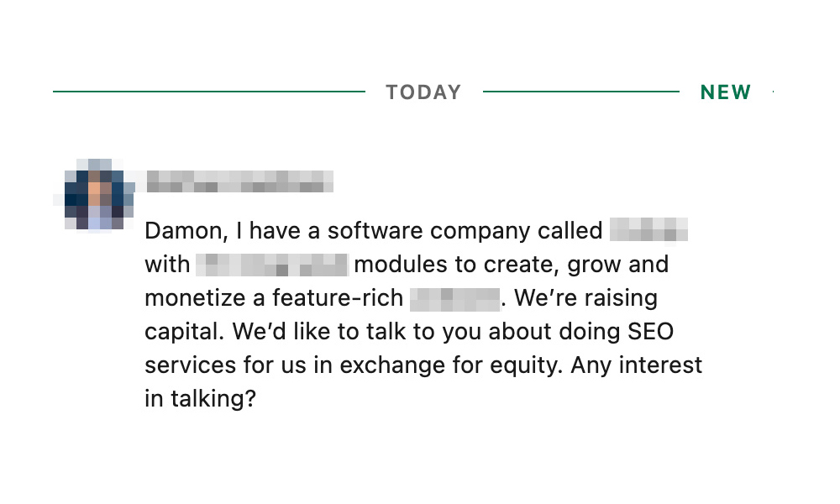
Task: Select the TODAY date divider label
Action: (423, 92)
